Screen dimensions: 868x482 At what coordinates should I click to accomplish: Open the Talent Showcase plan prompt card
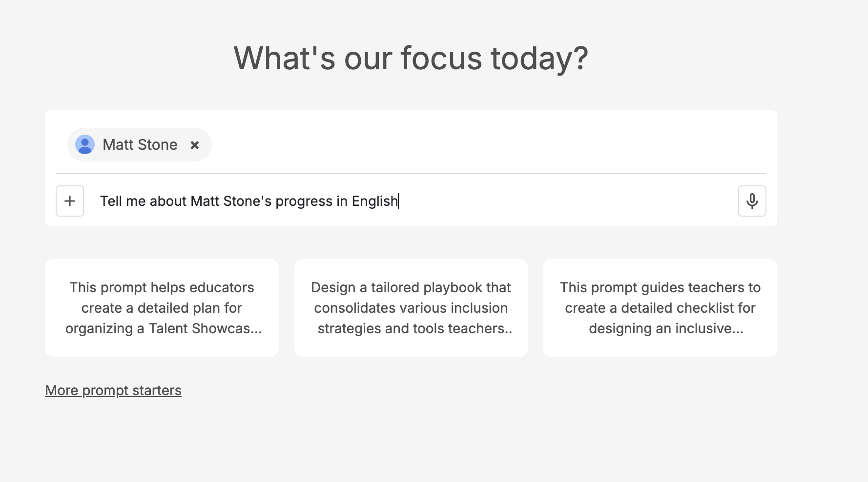162,308
